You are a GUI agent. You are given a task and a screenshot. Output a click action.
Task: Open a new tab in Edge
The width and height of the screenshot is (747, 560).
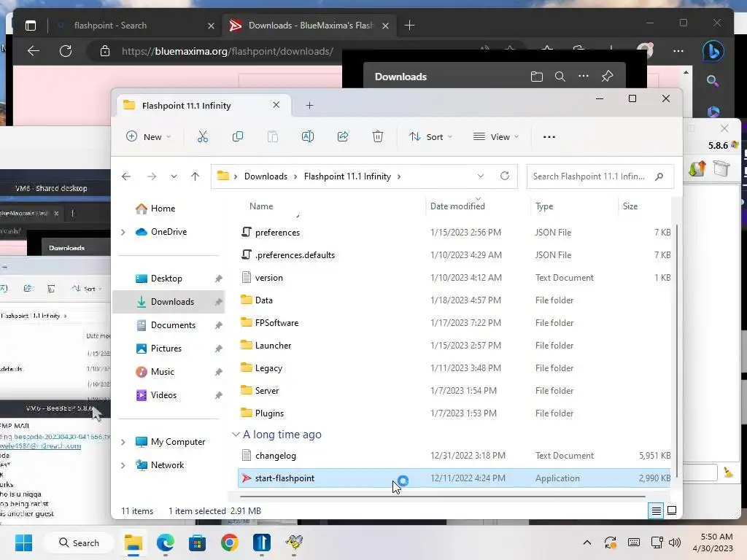(410, 26)
